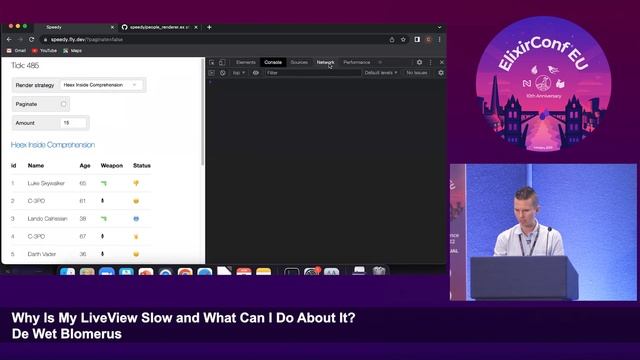Click the Weapon column header

(x=112, y=165)
